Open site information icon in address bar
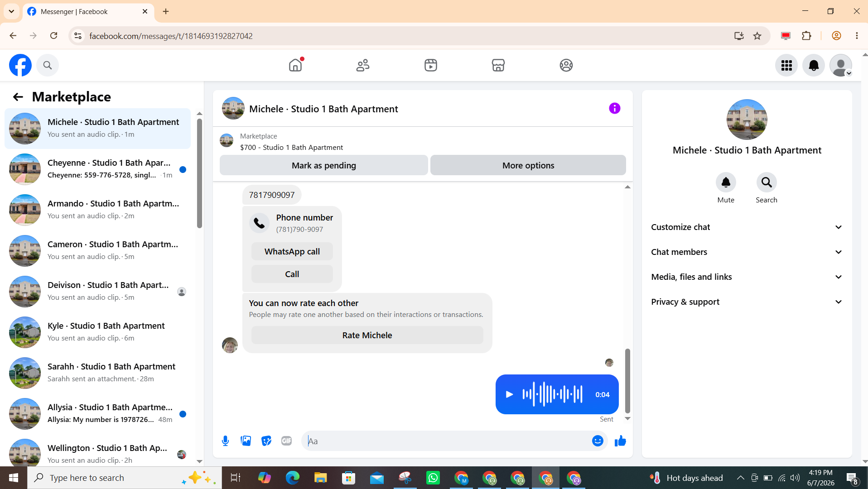The image size is (868, 489). pos(78,36)
